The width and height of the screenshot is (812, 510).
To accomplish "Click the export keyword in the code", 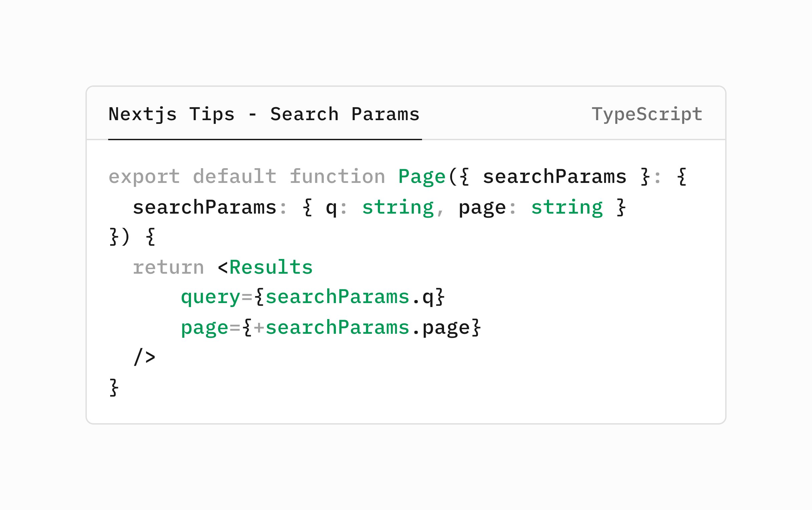I will pos(144,176).
